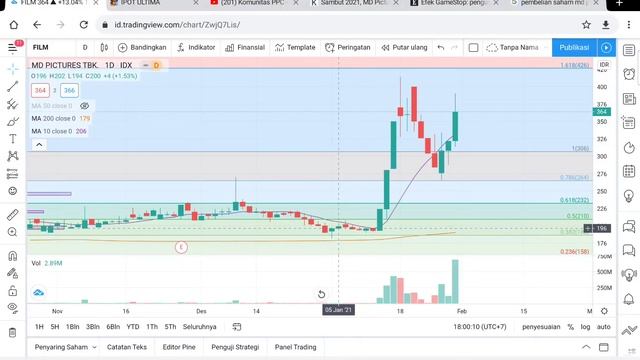This screenshot has width=640, height=360.
Task: Toggle magnet mode
Action: [13, 256]
